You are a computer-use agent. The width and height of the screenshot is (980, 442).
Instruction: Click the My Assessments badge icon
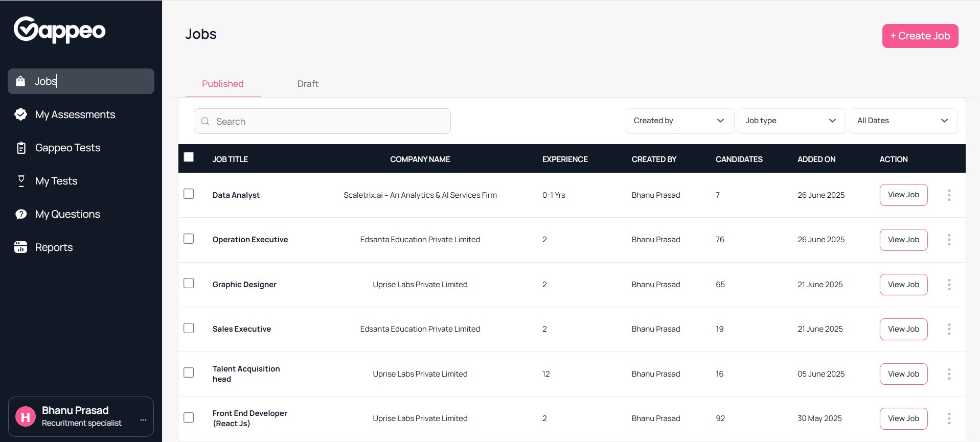pos(21,114)
